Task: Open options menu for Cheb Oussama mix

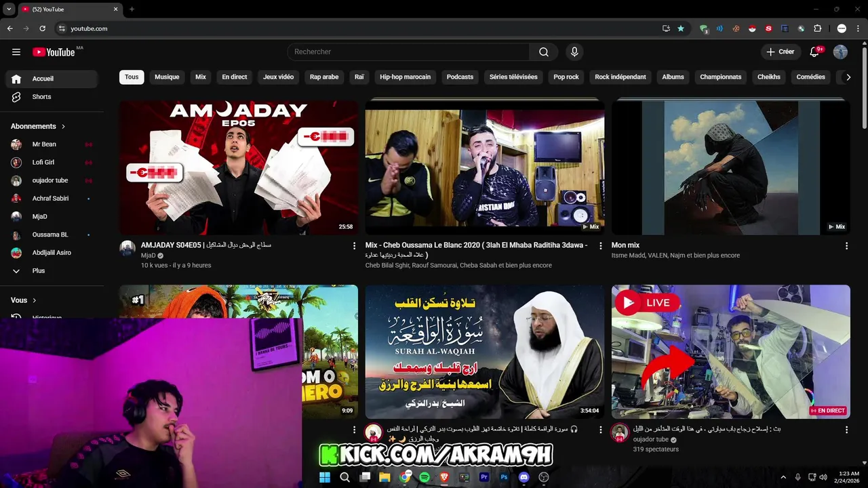Action: (600, 246)
